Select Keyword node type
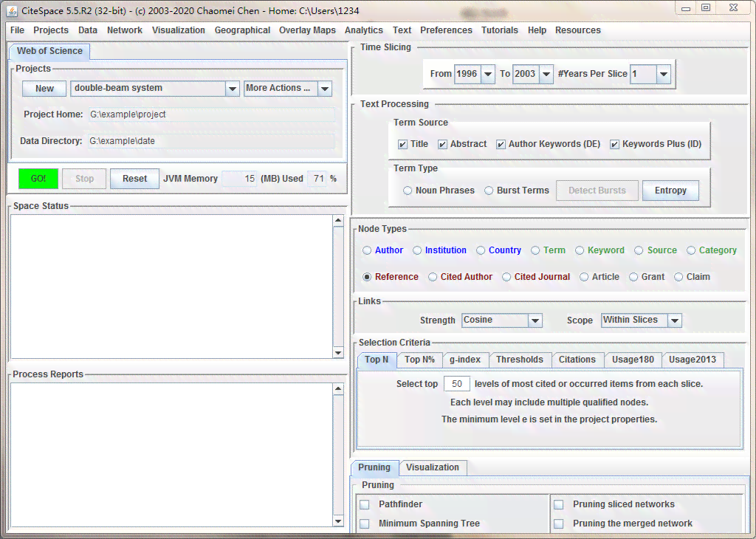The height and width of the screenshot is (539, 756). [x=580, y=250]
